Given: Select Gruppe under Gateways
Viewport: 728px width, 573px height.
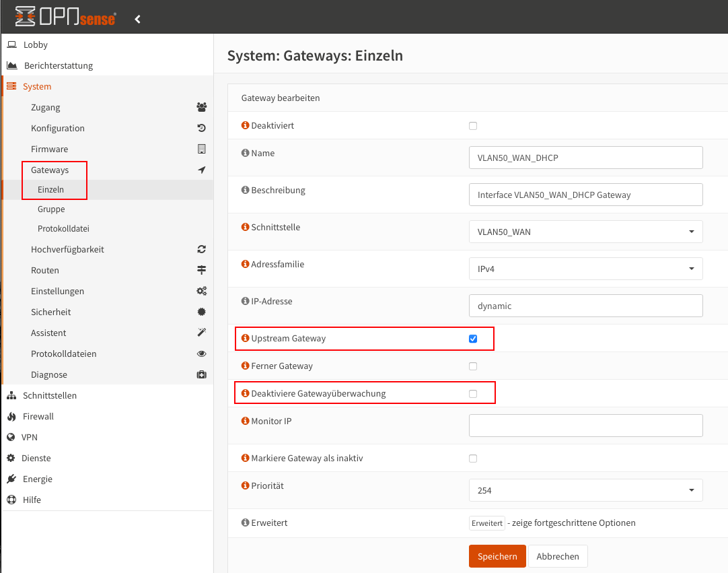Looking at the screenshot, I should pos(51,209).
